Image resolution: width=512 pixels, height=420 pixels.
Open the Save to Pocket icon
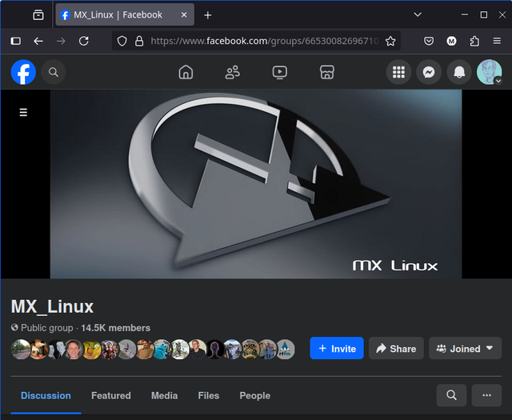tap(429, 41)
